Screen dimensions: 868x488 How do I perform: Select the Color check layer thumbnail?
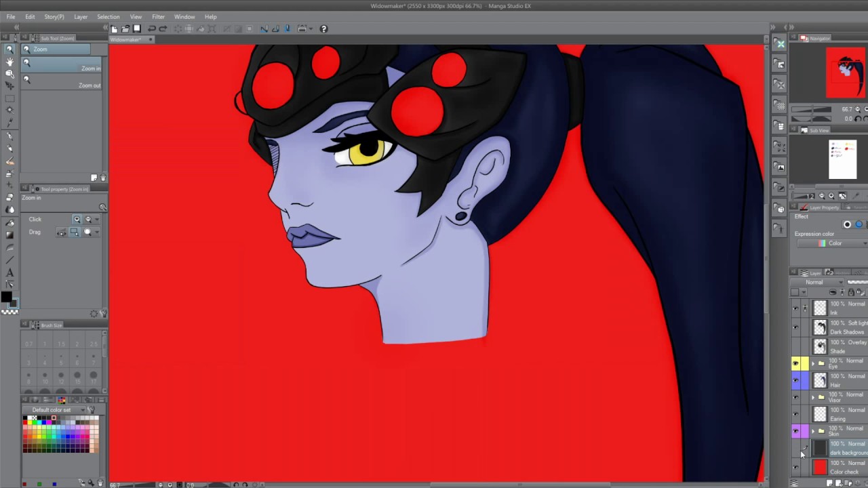click(820, 467)
